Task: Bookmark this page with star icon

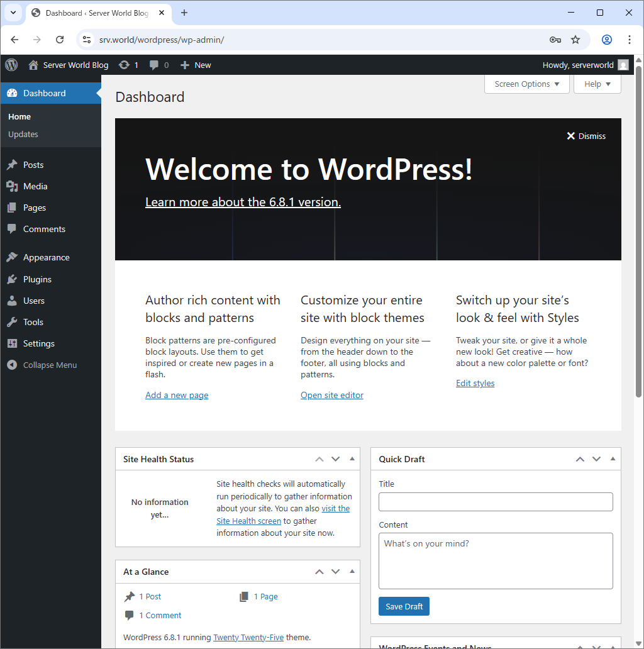Action: click(x=575, y=40)
